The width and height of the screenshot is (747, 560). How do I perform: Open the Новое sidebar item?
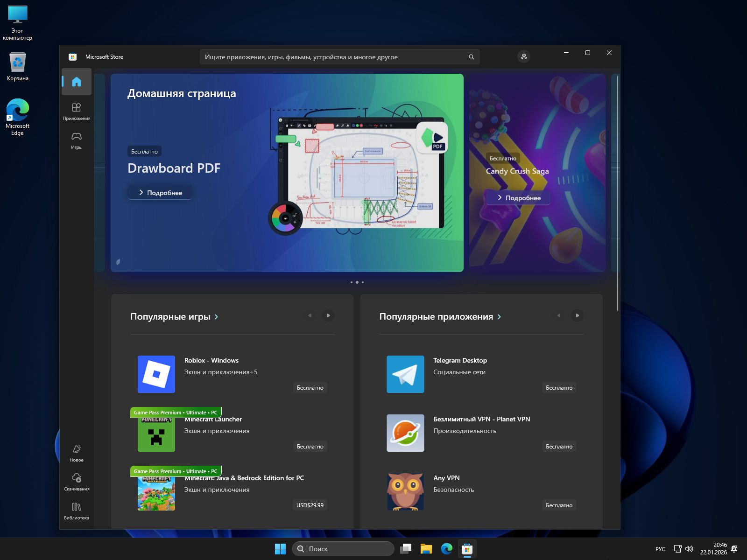pos(77,453)
